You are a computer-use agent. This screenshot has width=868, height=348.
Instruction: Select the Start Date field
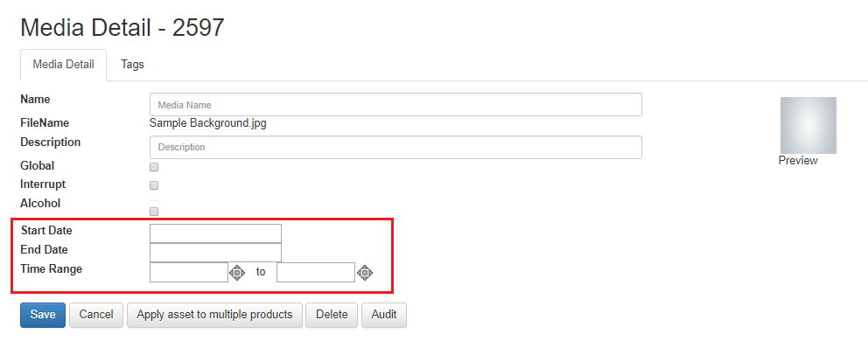(215, 233)
